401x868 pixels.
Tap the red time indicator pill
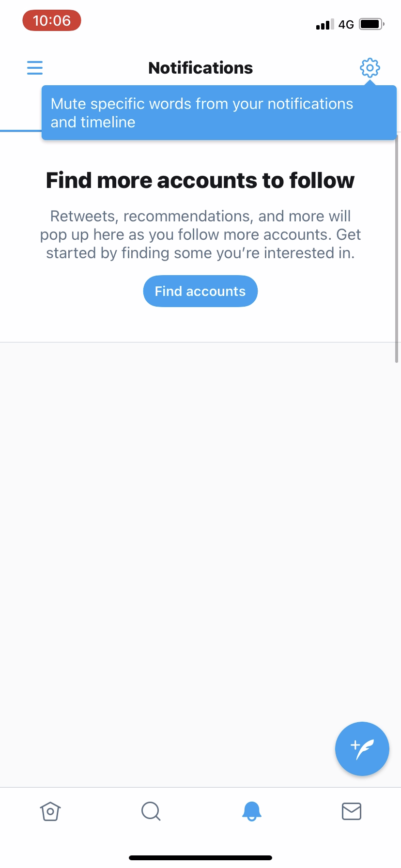[51, 20]
